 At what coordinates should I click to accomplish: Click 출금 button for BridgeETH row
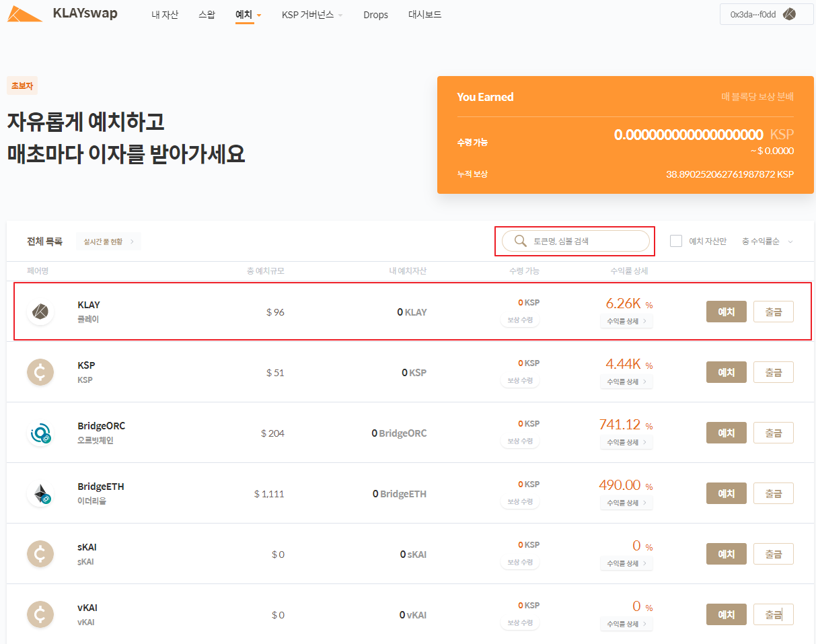[773, 493]
